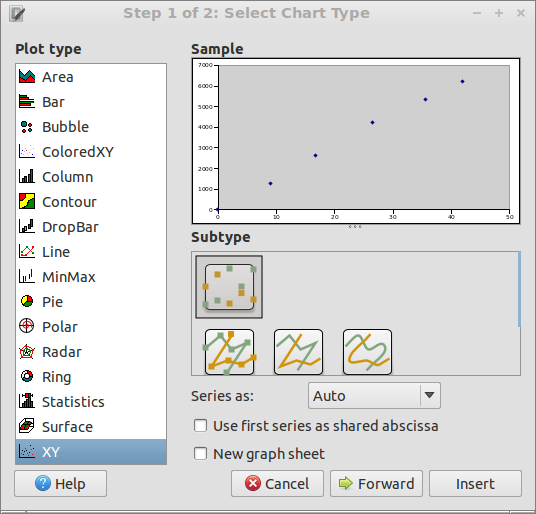The width and height of the screenshot is (536, 514).
Task: Select the smooth splines subtype
Action: tap(367, 352)
